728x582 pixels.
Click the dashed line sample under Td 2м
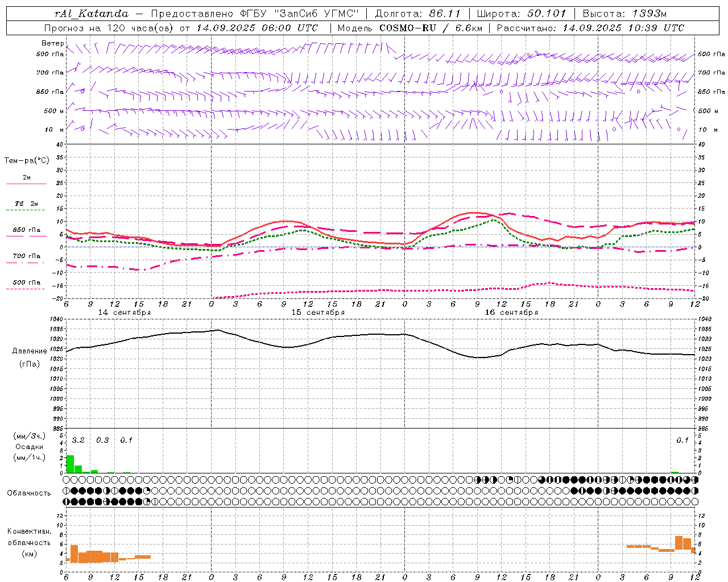pyautogui.click(x=26, y=210)
